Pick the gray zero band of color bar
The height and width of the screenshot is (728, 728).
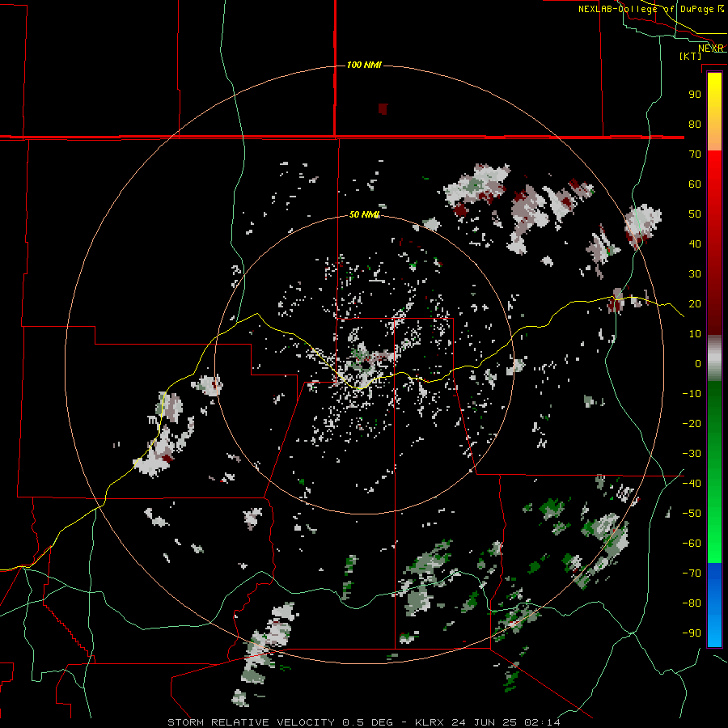tap(714, 358)
